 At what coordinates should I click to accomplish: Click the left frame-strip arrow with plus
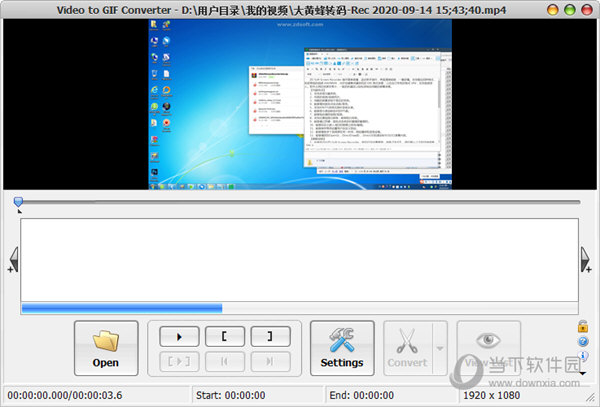click(13, 260)
